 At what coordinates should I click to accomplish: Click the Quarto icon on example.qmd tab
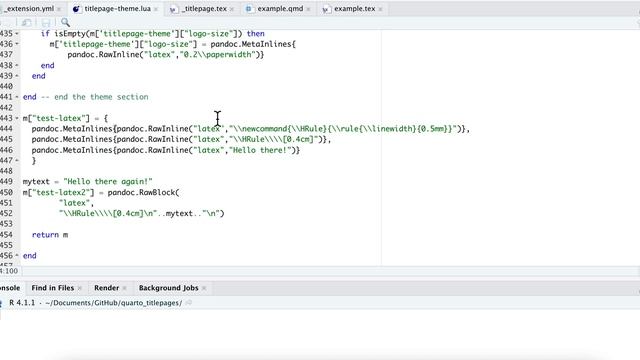249,9
